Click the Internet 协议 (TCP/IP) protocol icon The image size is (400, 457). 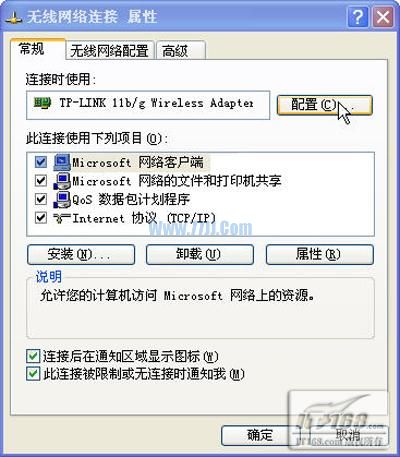point(62,218)
